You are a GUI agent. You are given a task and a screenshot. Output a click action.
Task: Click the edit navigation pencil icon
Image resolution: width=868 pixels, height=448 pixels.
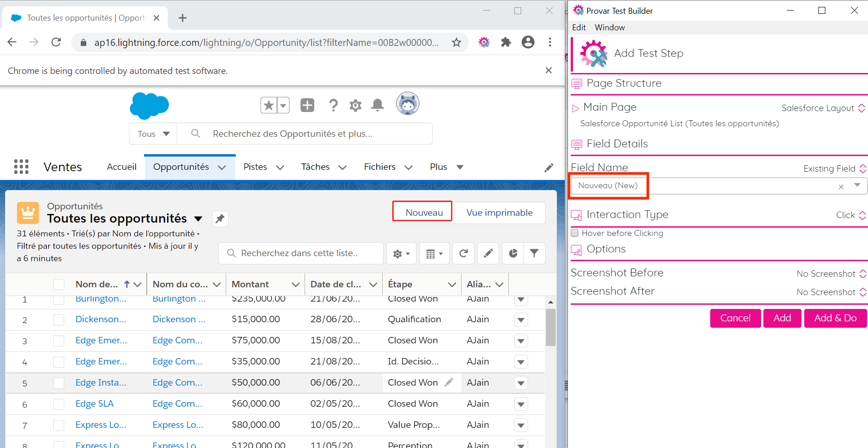tap(549, 168)
